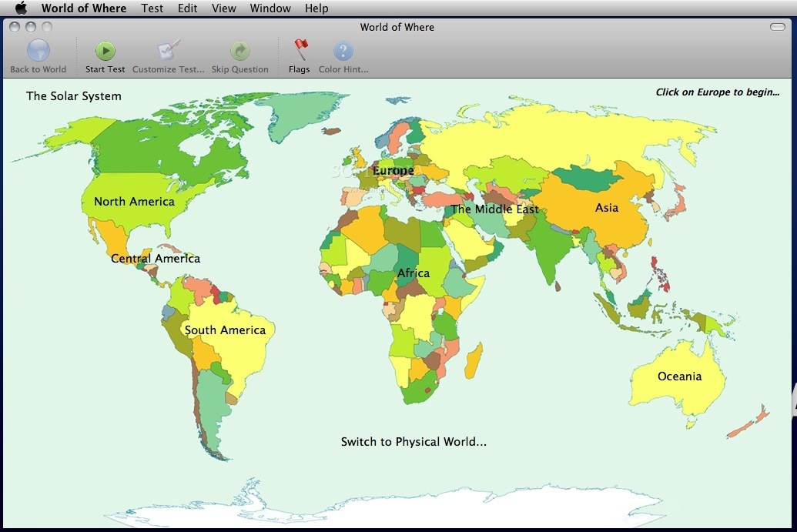Open the View menu
The image size is (797, 532).
[223, 8]
